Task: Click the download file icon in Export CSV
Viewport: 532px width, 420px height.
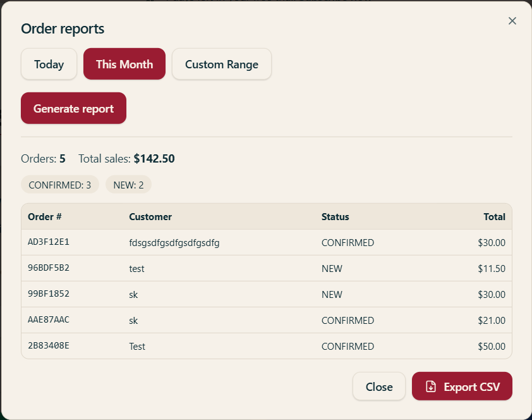Action: (x=430, y=386)
